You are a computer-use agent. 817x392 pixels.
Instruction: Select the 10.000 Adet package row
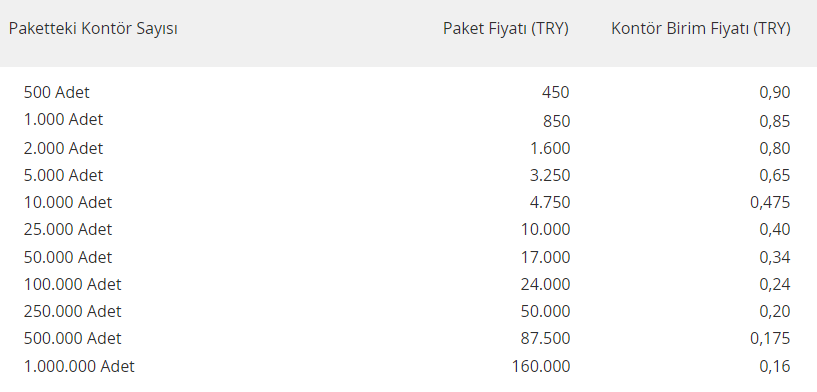point(408,202)
